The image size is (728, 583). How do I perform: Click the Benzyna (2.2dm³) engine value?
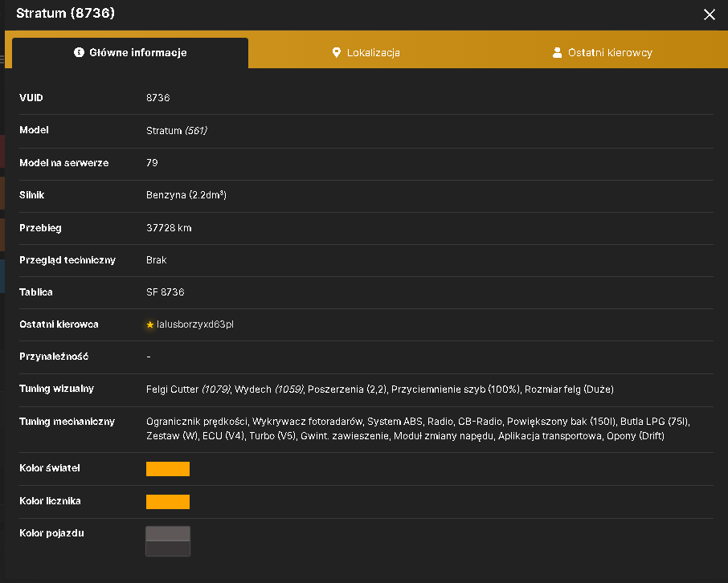click(186, 195)
